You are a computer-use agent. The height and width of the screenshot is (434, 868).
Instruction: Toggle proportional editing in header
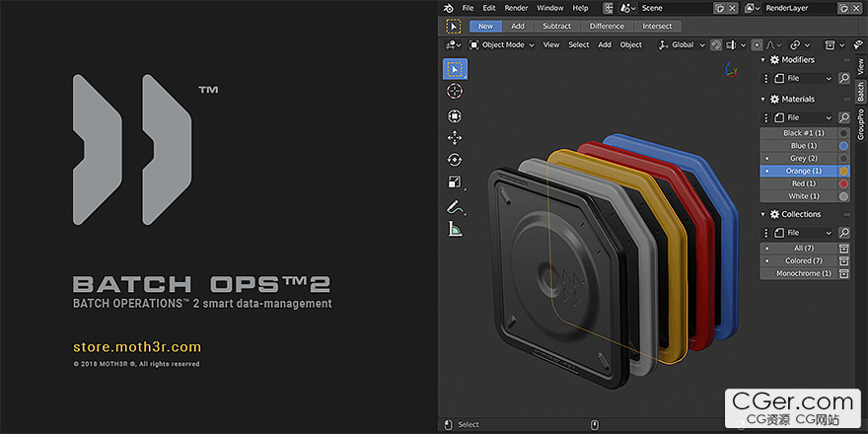757,45
